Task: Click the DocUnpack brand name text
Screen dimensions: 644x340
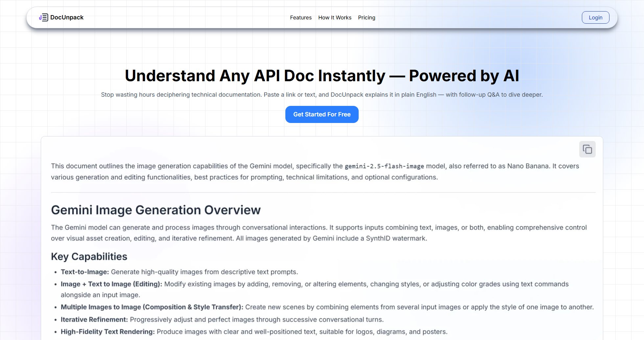Action: 67,17
